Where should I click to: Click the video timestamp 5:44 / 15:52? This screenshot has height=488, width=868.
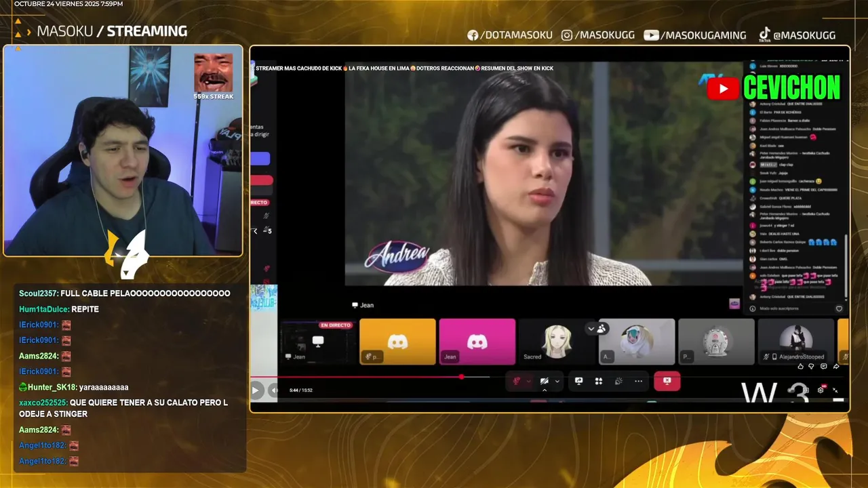300,390
